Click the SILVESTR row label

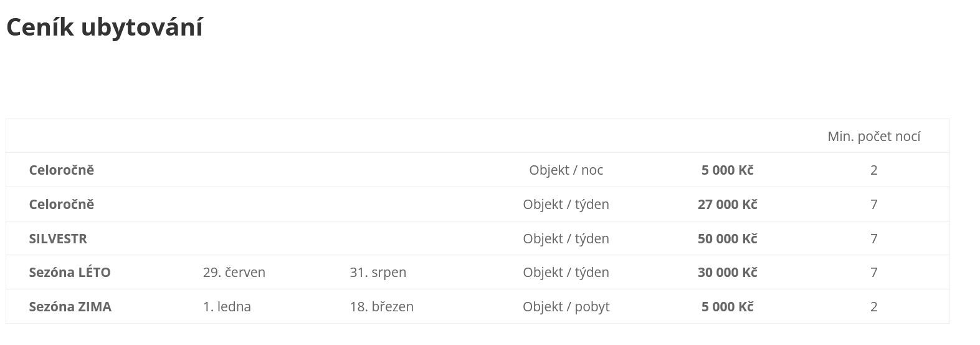58,238
